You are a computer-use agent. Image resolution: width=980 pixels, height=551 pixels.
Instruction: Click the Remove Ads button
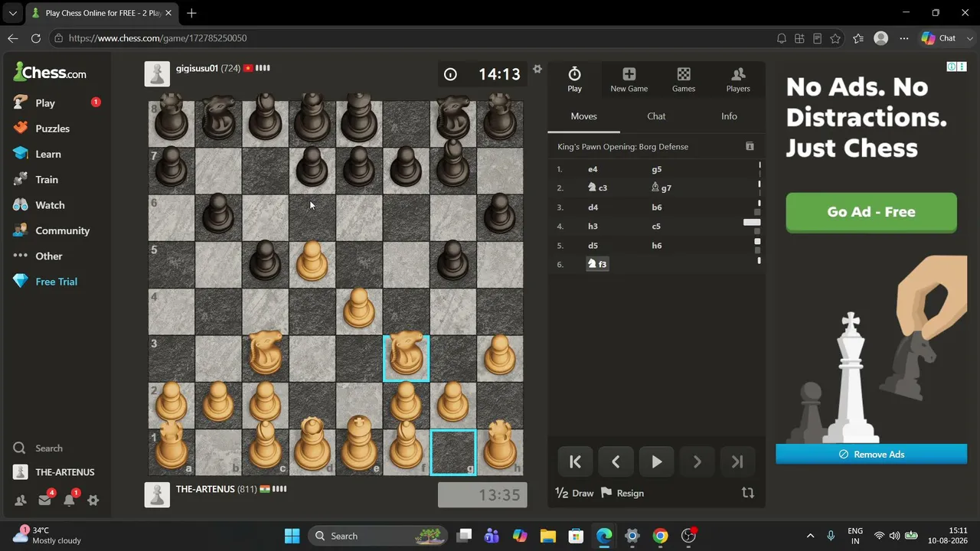click(x=871, y=455)
